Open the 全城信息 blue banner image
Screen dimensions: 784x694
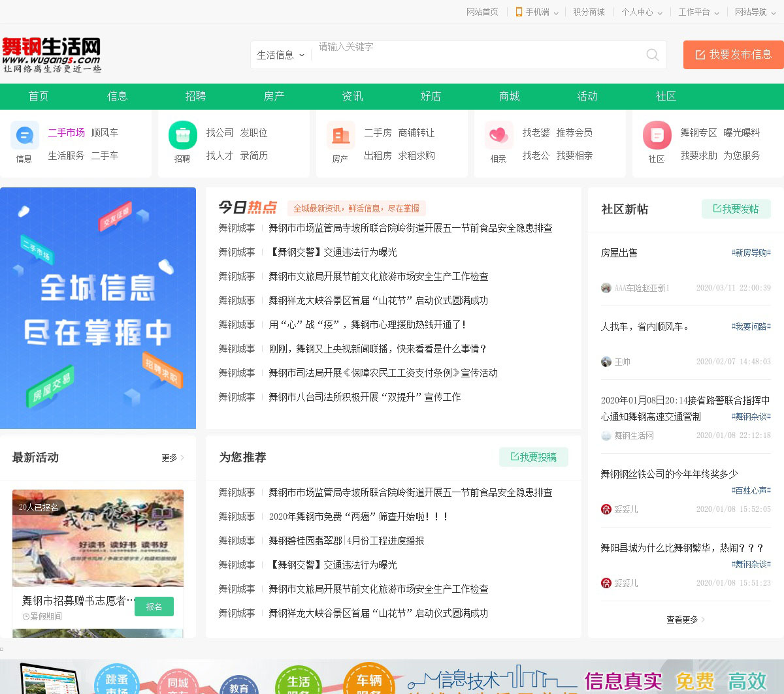click(x=98, y=308)
